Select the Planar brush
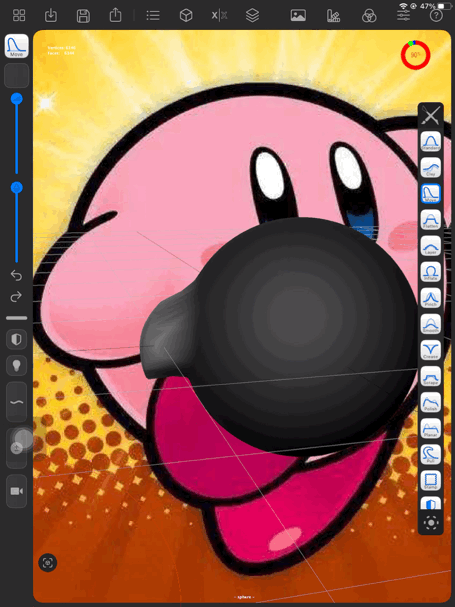The height and width of the screenshot is (607, 455). click(431, 428)
